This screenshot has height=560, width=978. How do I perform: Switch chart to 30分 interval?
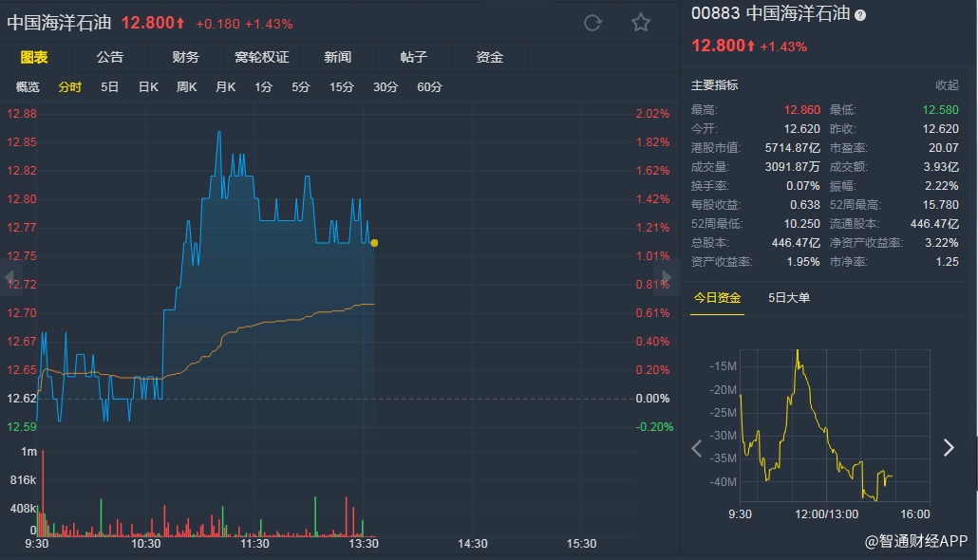385,87
